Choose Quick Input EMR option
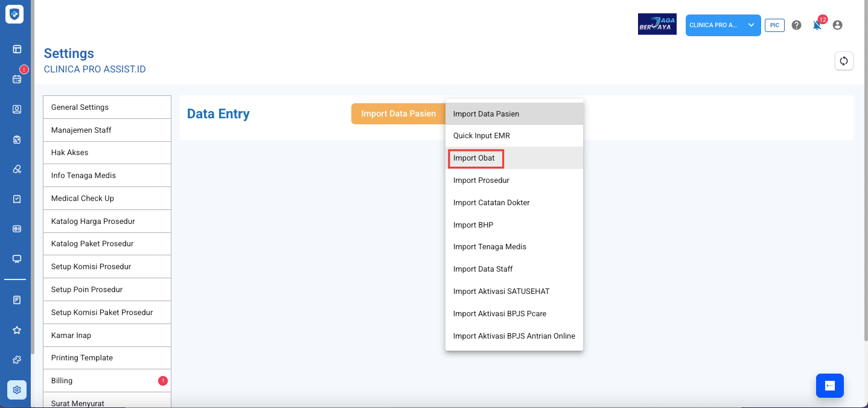The width and height of the screenshot is (868, 408). [x=481, y=136]
